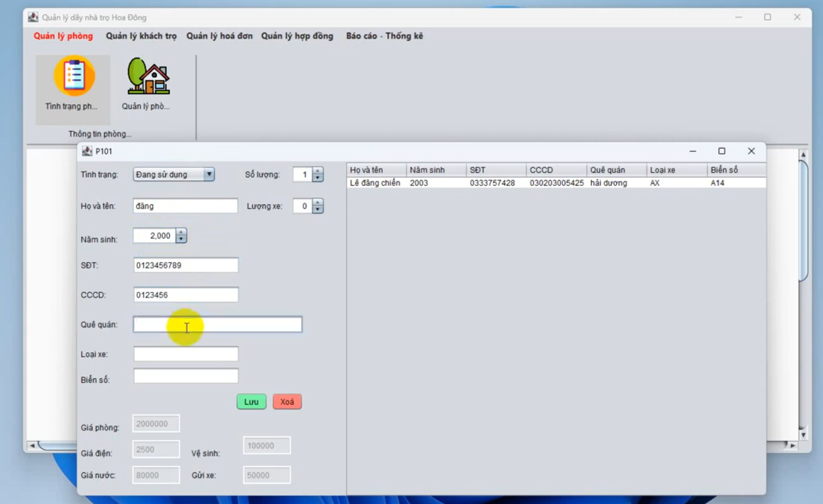
Task: Sort by the Năm sinh column header
Action: [436, 170]
